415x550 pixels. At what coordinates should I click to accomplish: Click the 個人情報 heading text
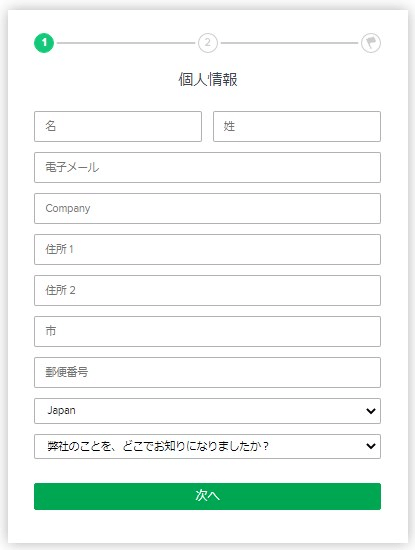(208, 79)
